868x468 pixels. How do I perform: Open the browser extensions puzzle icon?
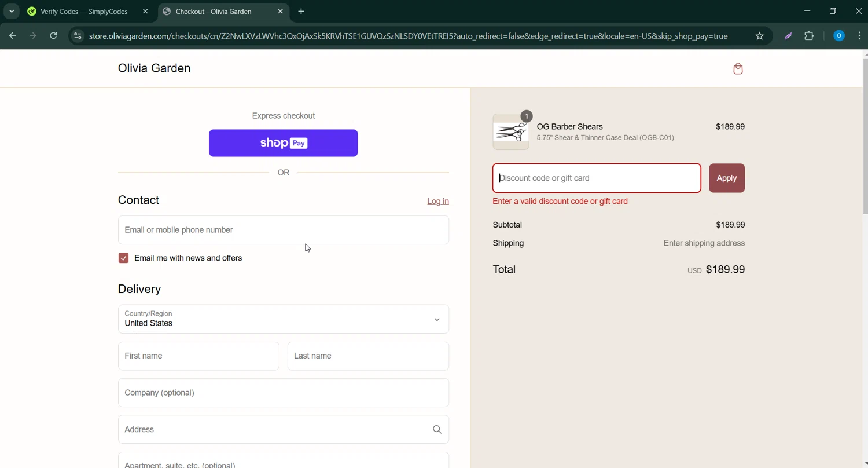pos(809,36)
